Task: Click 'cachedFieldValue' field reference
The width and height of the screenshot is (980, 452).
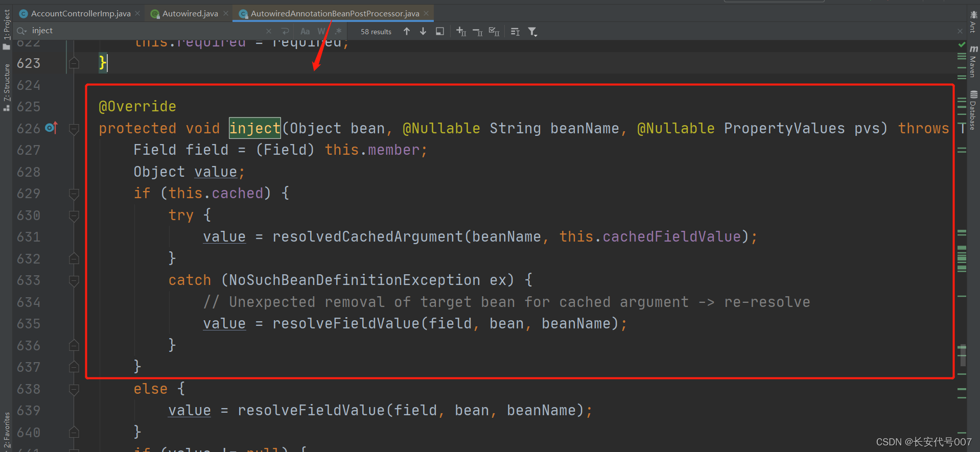Action: (671, 237)
